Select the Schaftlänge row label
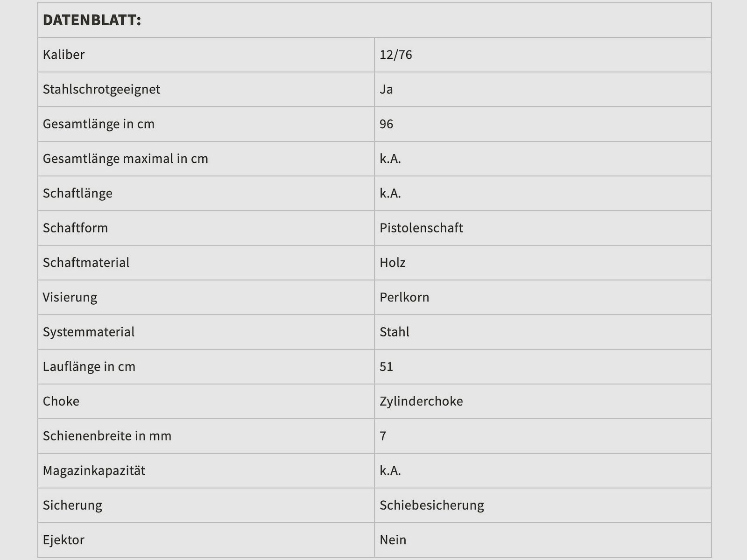The image size is (747, 560). (x=78, y=193)
